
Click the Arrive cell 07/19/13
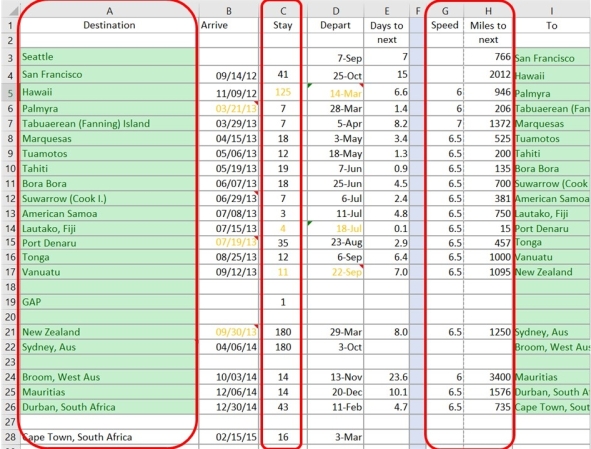[x=229, y=243]
